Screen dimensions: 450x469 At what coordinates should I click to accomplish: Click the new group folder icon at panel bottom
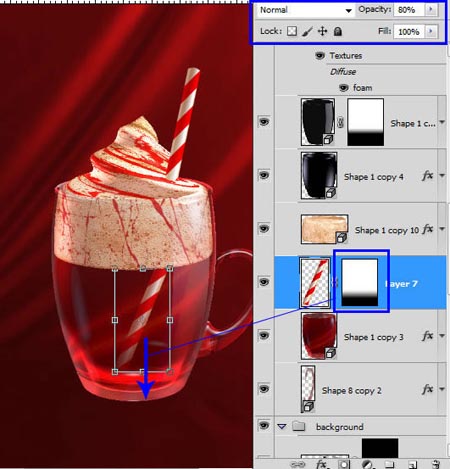pyautogui.click(x=389, y=464)
